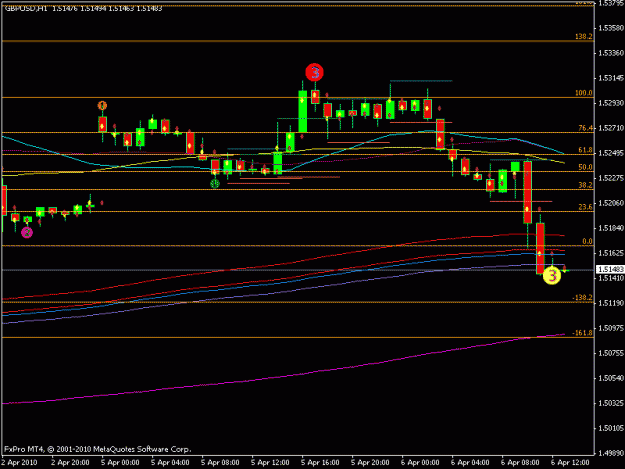Image resolution: width=625 pixels, height=469 pixels.
Task: Click the 6 Apr 04:00 time label
Action: coord(470,463)
